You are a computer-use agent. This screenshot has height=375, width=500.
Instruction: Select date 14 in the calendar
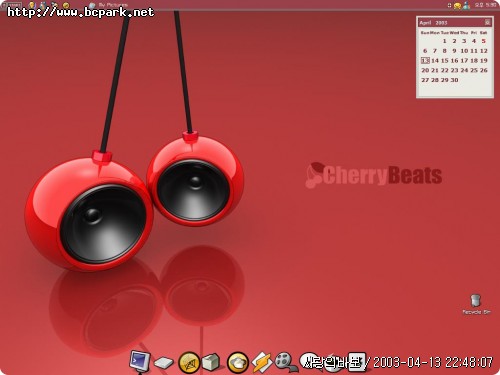pyautogui.click(x=435, y=60)
